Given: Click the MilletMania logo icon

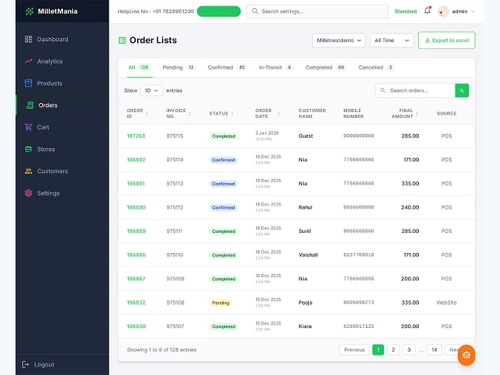Looking at the screenshot, I should (29, 11).
